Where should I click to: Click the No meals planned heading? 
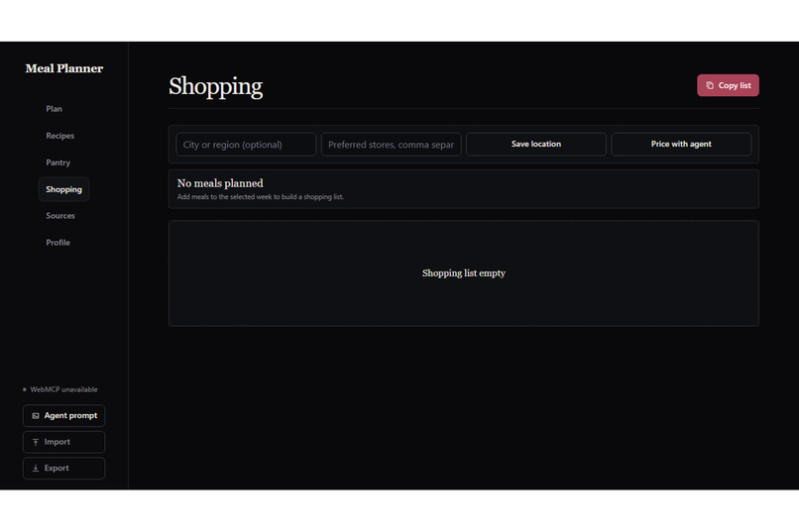click(x=220, y=183)
